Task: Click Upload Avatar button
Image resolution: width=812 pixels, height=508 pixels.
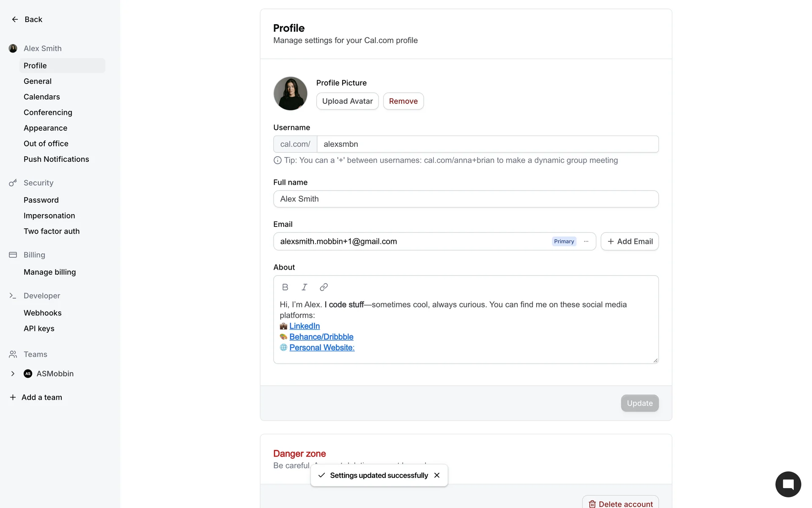Action: pos(347,101)
